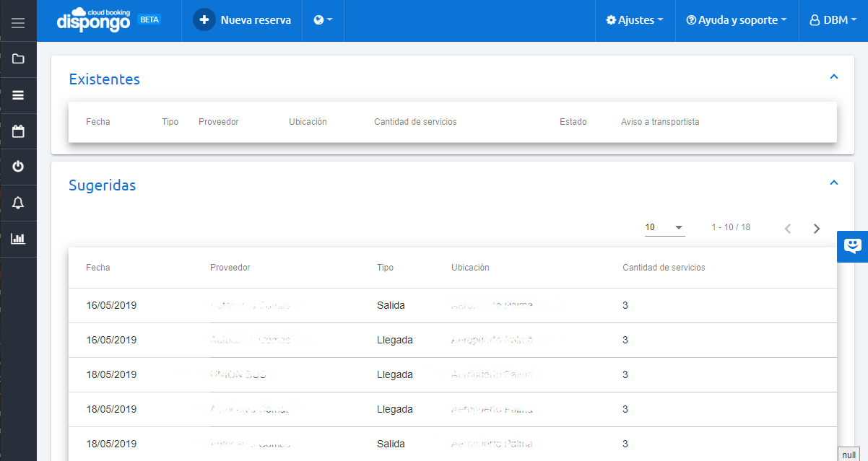This screenshot has width=868, height=461.
Task: Open the calendar icon in the sidebar
Action: pos(18,131)
